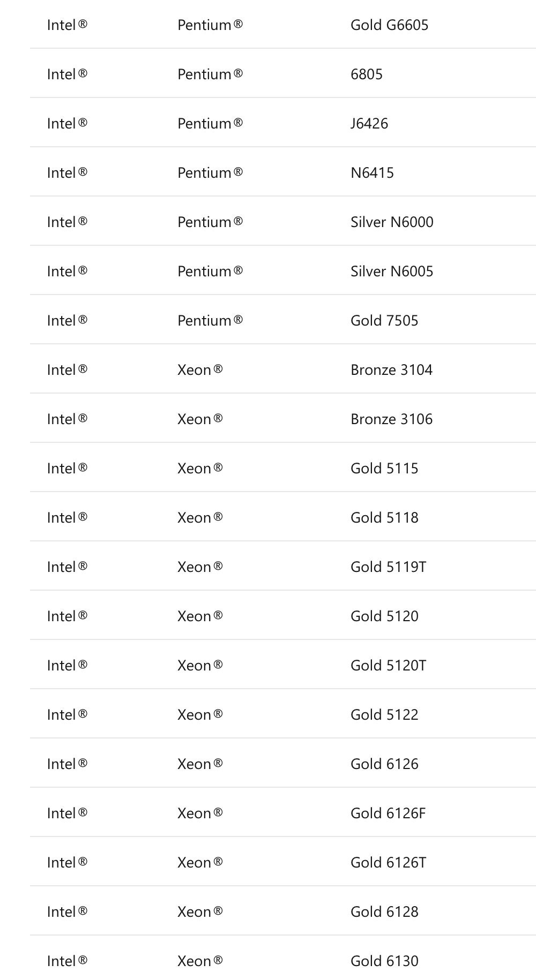Click the Gold 5119T model cell

point(388,567)
